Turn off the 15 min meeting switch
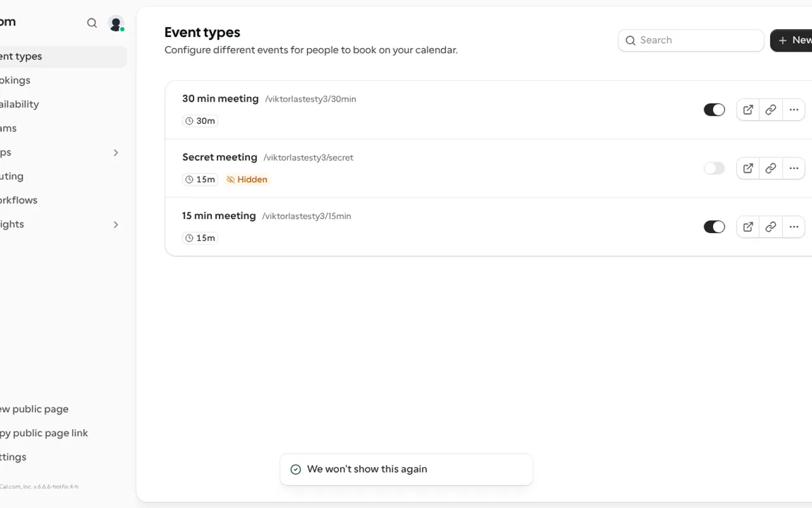The image size is (812, 508). point(714,227)
